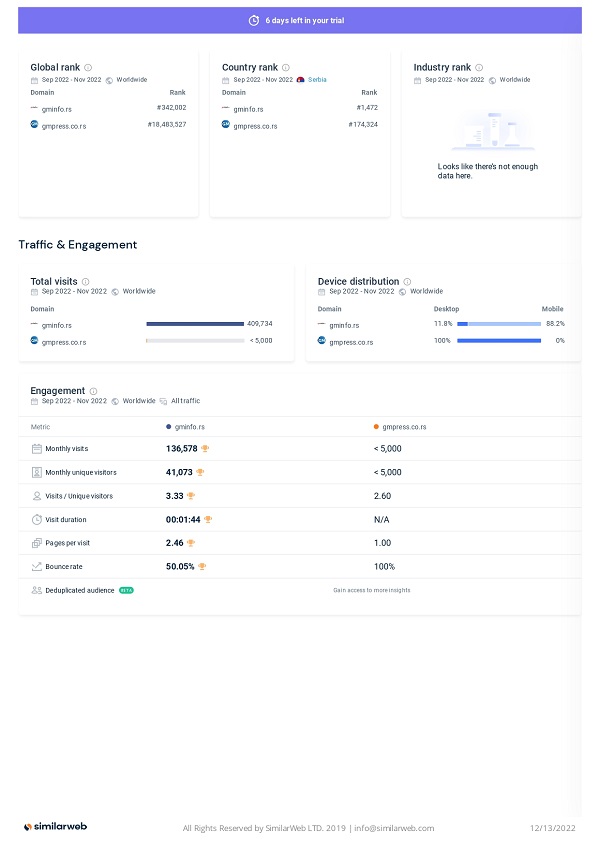The height and width of the screenshot is (848, 600).
Task: Click the Country rank info icon
Action: [286, 68]
